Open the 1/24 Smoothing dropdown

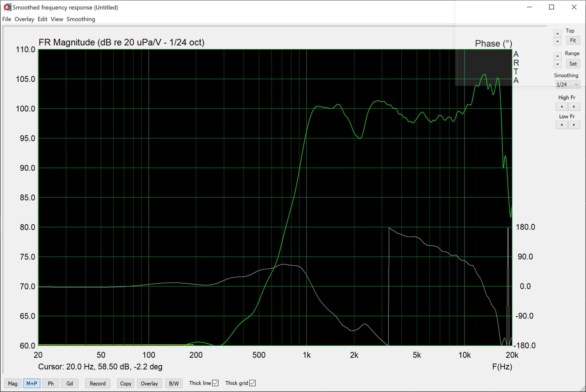pos(567,85)
